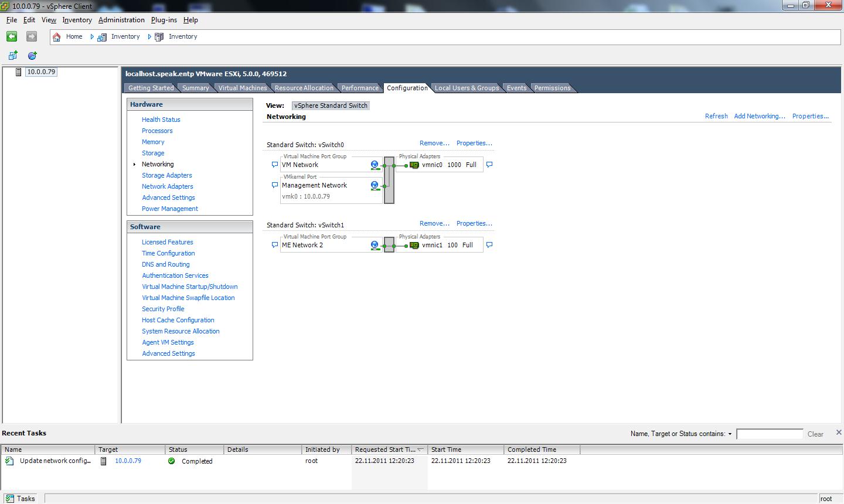Click the 10.0.0.79 target link in tasks

[x=128, y=461]
